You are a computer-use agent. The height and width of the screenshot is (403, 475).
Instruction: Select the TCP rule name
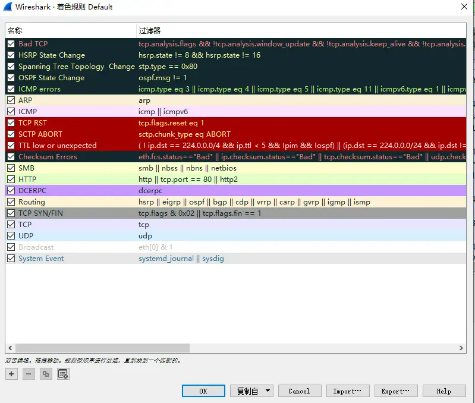pyautogui.click(x=25, y=224)
